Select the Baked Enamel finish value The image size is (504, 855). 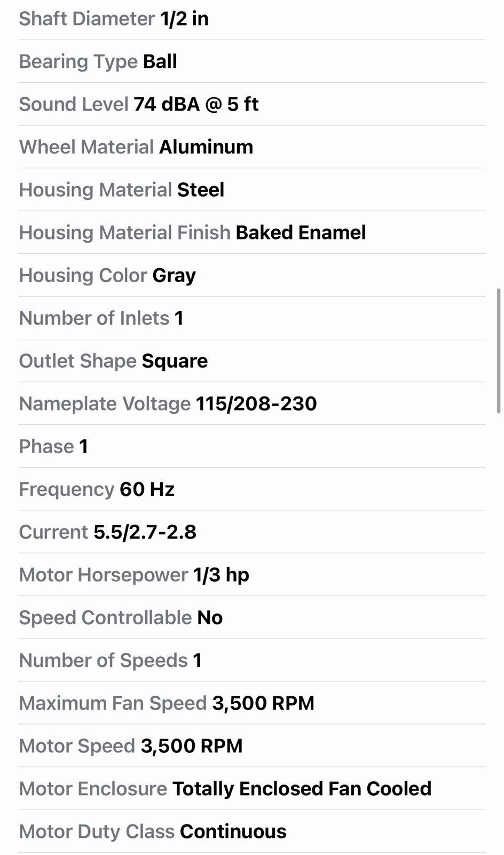click(x=301, y=232)
